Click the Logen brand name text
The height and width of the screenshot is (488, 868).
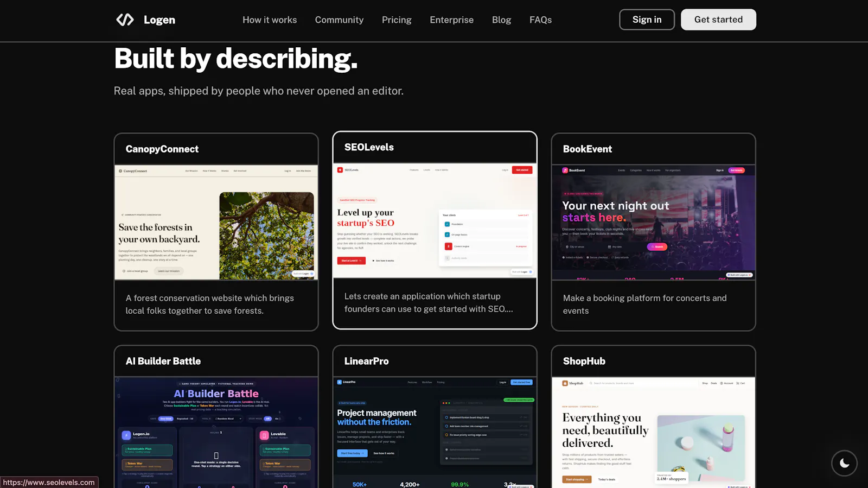point(159,20)
